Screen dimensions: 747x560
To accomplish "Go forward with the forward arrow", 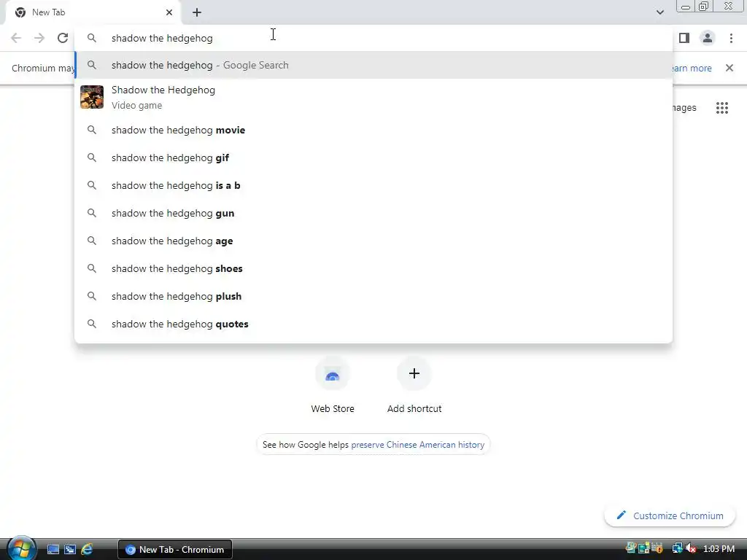I will tap(39, 38).
